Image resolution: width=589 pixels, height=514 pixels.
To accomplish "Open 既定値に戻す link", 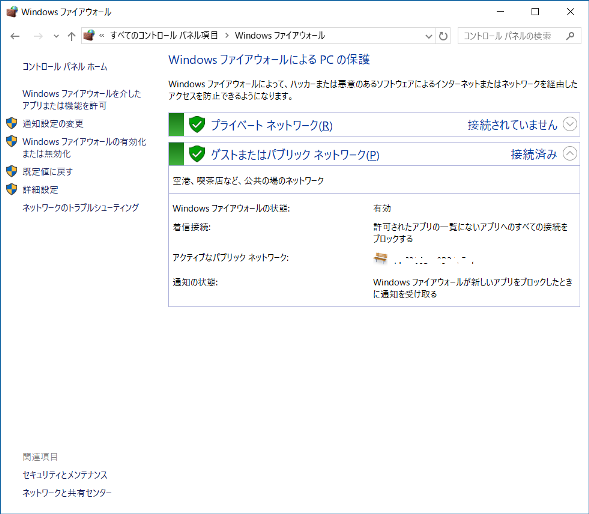I will [x=47, y=172].
